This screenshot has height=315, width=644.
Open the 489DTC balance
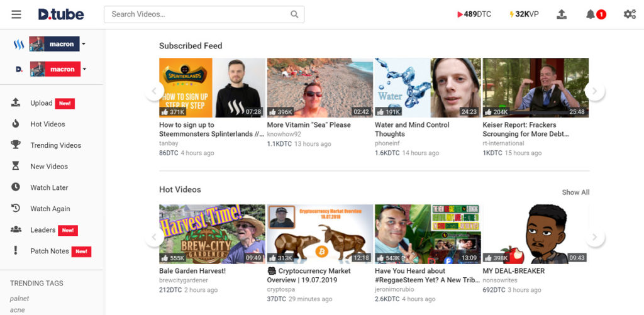click(x=474, y=14)
